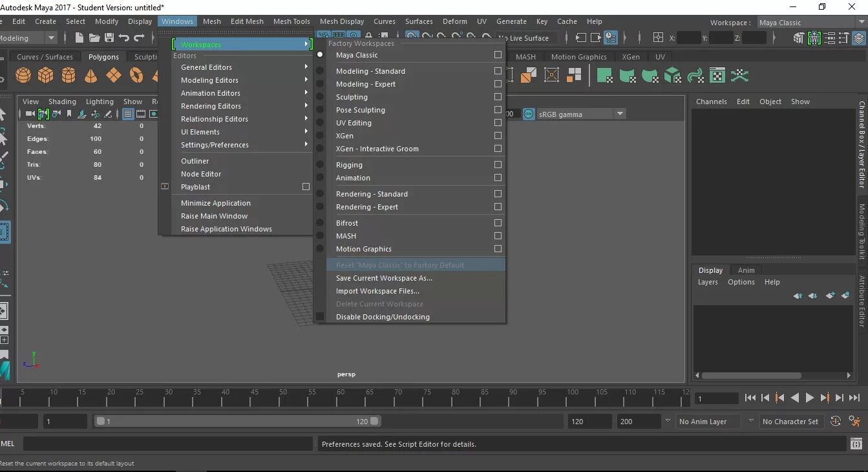Open the Script Editor icon in command line

tap(857, 444)
